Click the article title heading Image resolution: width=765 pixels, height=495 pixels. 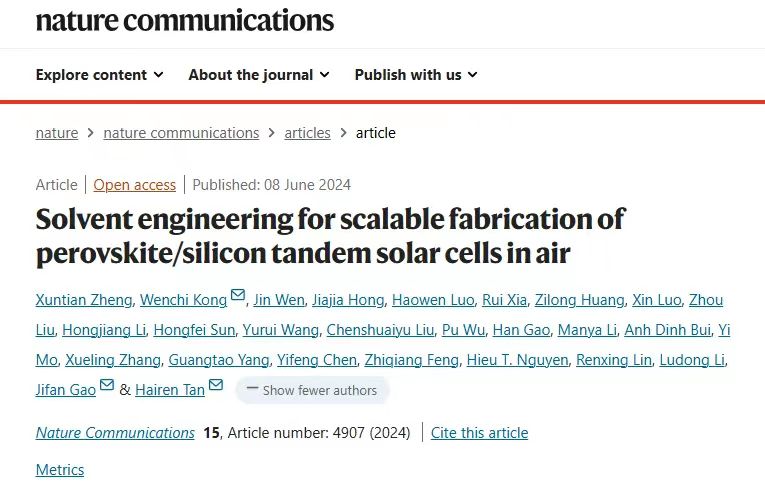330,235
